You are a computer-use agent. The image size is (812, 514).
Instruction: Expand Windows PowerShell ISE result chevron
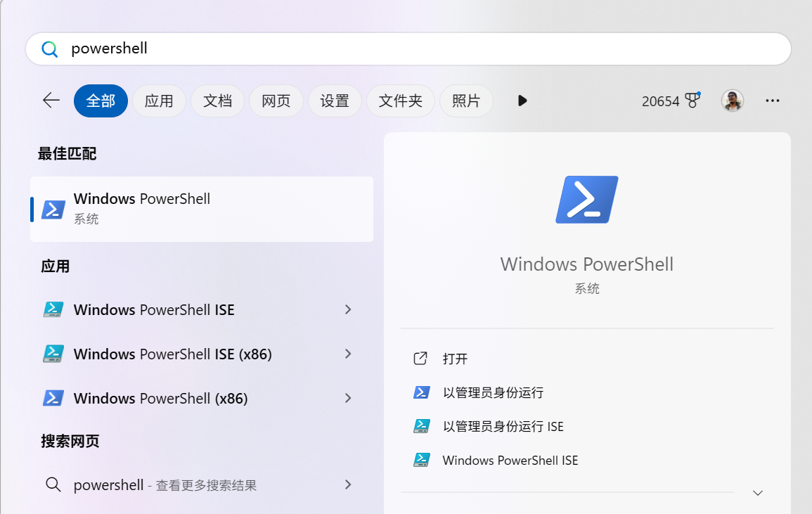348,309
